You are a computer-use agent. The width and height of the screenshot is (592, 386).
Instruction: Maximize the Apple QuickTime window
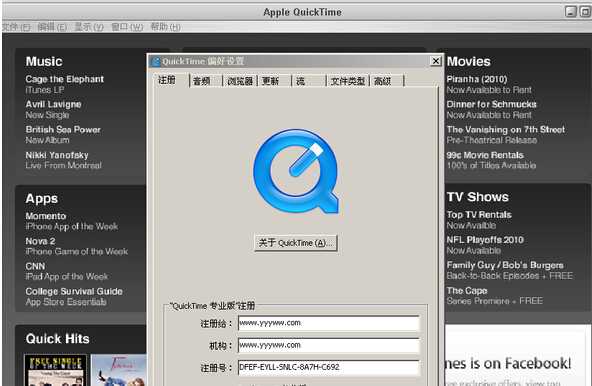585,12
